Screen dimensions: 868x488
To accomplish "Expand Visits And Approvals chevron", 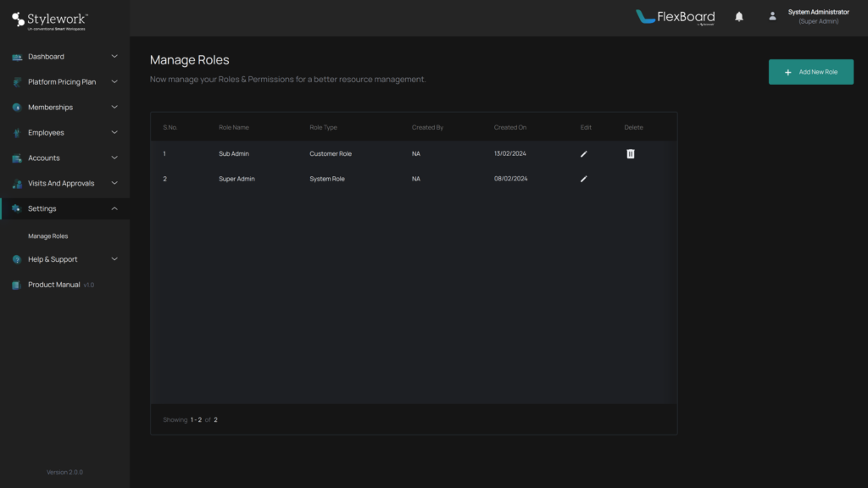I will tap(114, 183).
